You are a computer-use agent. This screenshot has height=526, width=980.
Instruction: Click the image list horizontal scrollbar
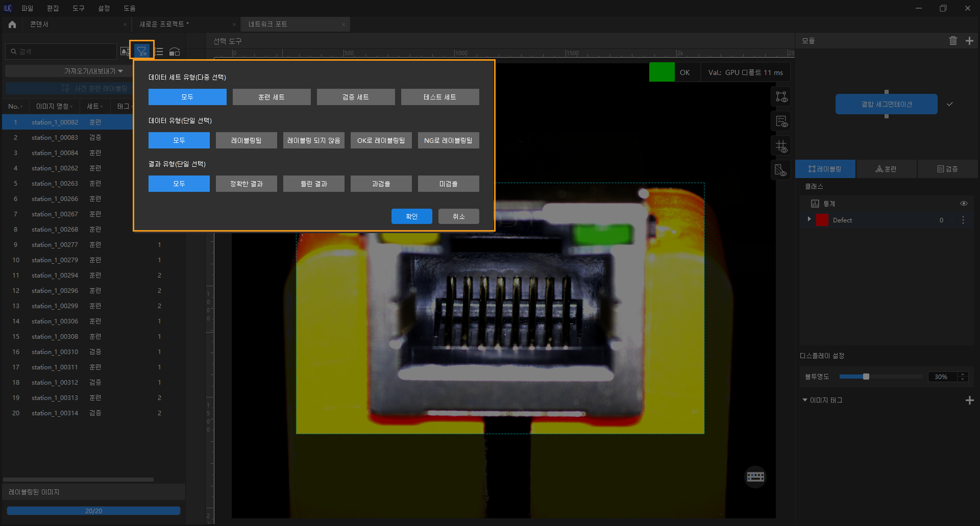click(78, 480)
